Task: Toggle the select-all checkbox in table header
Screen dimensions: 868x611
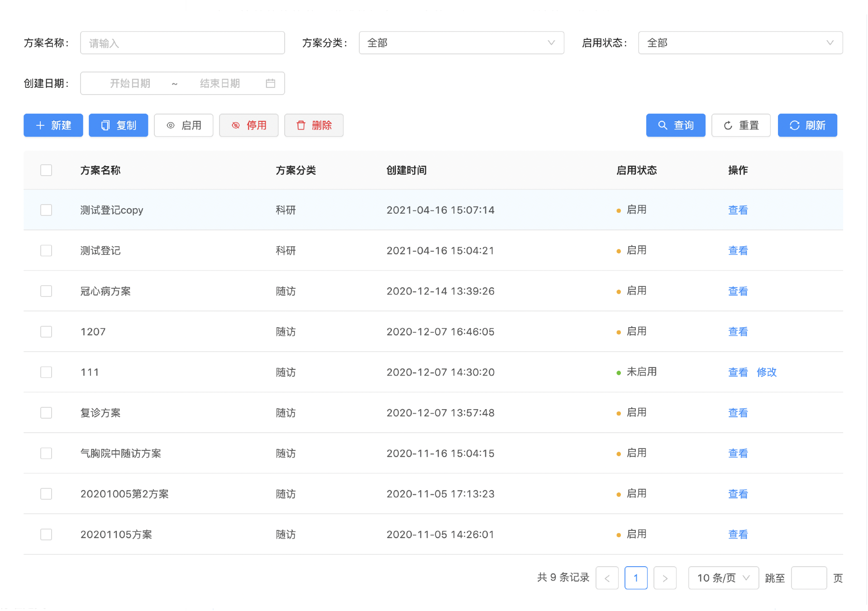Action: (46, 170)
